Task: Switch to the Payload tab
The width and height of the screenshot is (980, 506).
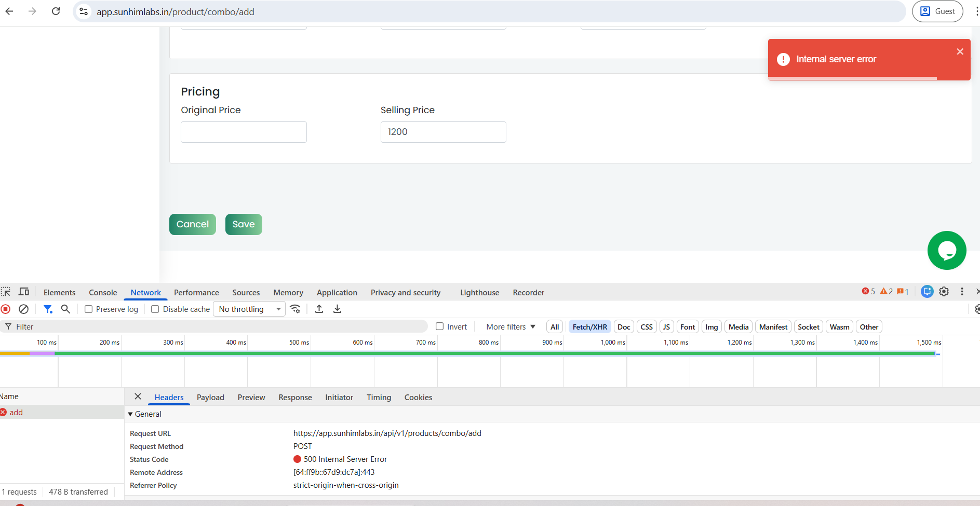Action: click(x=210, y=398)
